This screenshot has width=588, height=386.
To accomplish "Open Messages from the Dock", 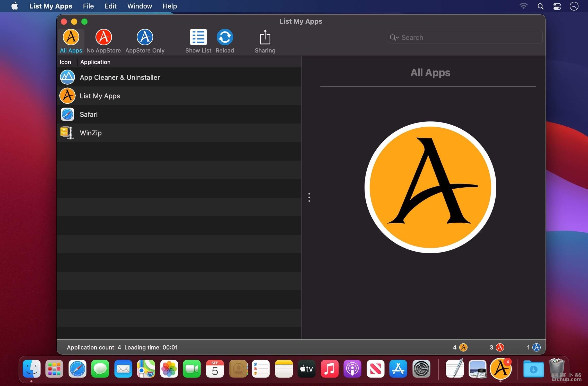I will tap(100, 369).
